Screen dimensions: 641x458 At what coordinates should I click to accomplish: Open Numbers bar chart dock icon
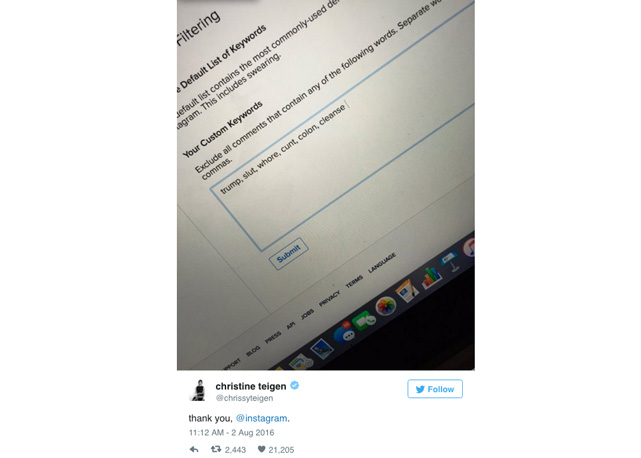tap(431, 278)
